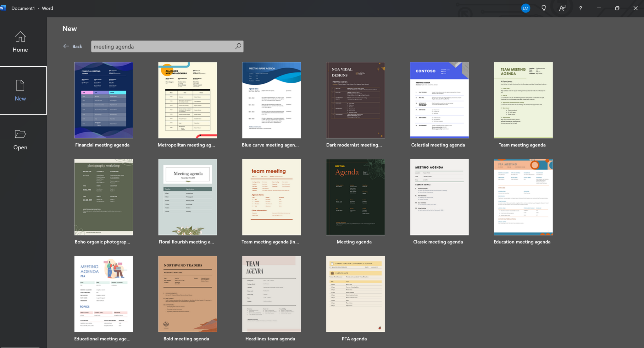The width and height of the screenshot is (644, 348).
Task: Open the LM account avatar
Action: click(x=525, y=8)
